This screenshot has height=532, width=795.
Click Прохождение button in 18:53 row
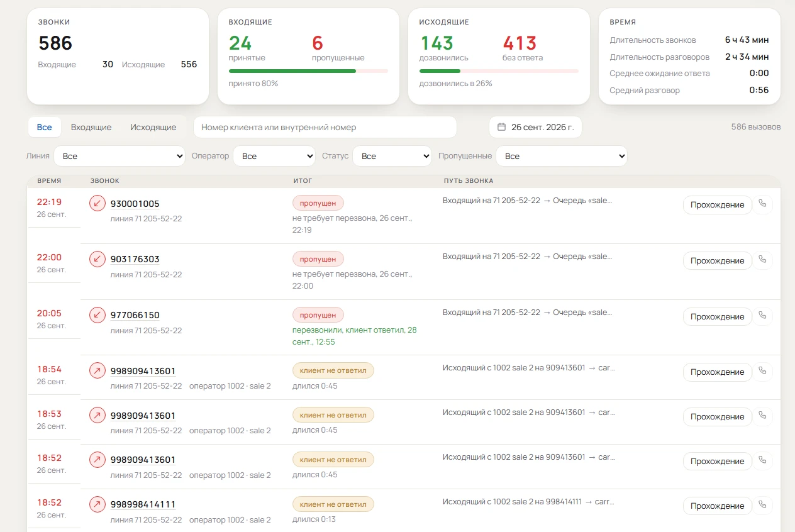coord(718,417)
